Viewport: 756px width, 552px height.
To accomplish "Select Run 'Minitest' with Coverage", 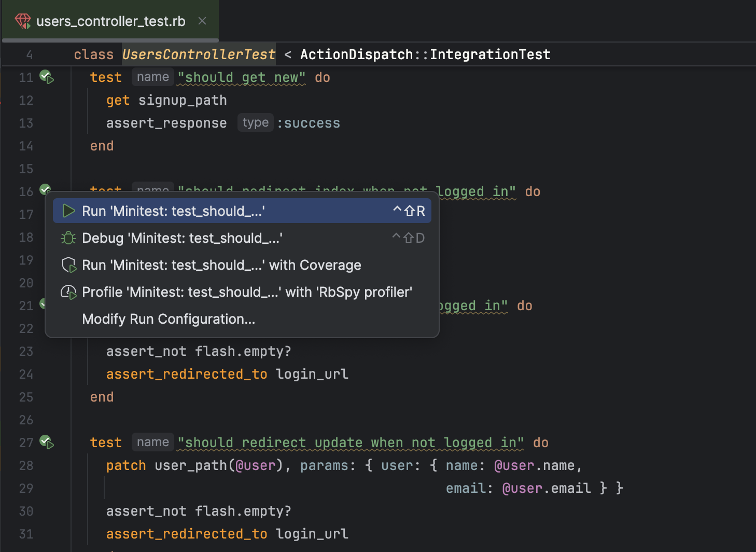I will coord(221,265).
